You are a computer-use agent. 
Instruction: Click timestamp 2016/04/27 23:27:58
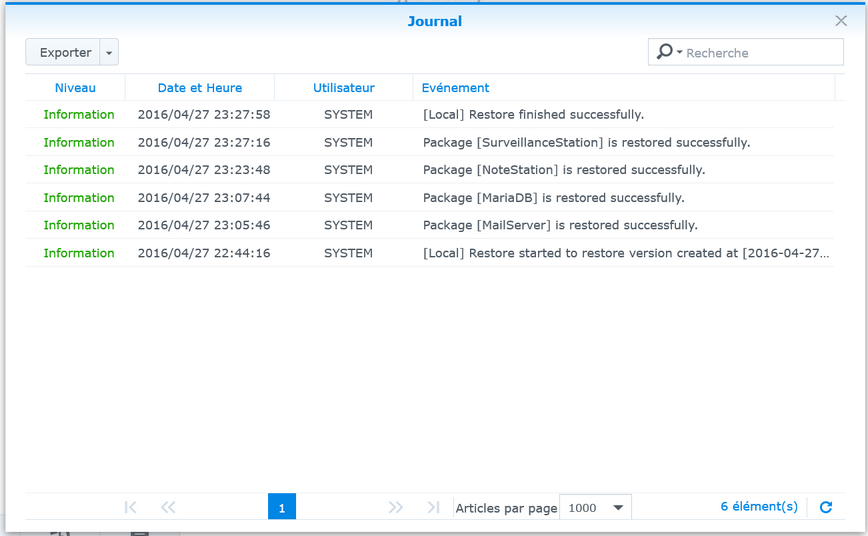click(204, 115)
